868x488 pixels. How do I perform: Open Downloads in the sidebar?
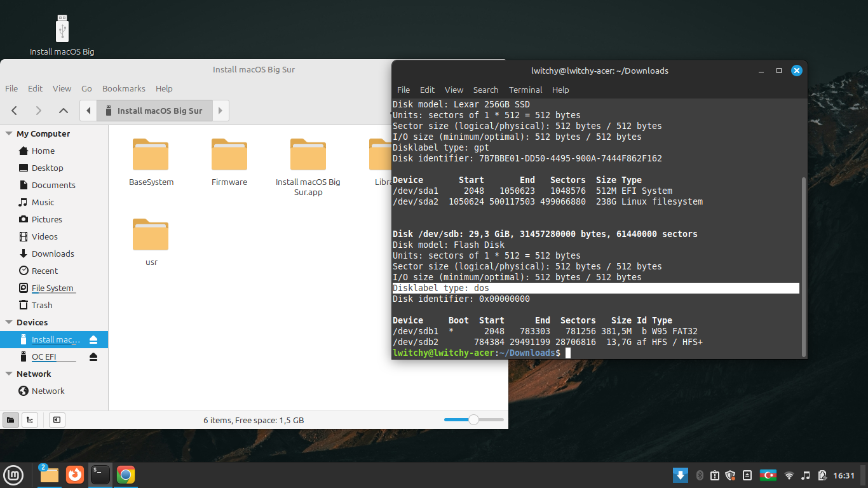click(53, 254)
